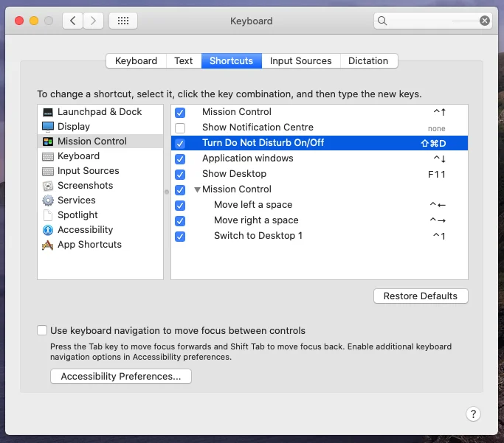Click the ^↓ shortcut for Application windows
Viewport: 504px width, 443px height.
click(439, 159)
